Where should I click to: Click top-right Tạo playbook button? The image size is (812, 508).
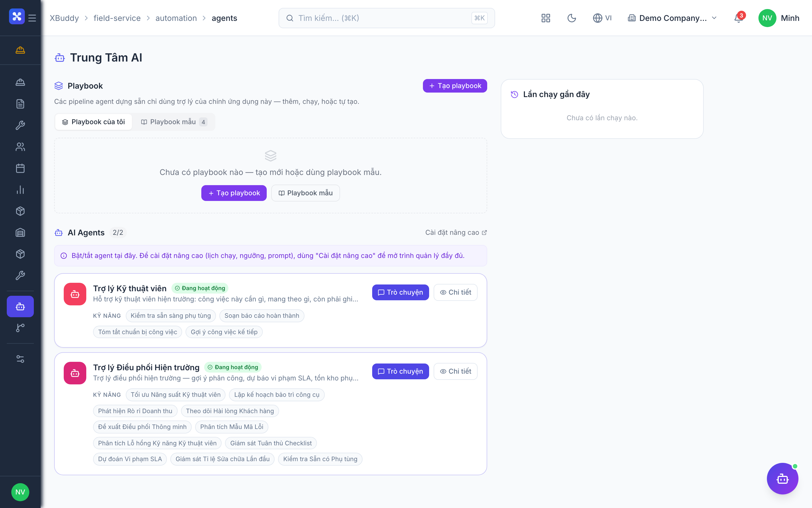455,86
